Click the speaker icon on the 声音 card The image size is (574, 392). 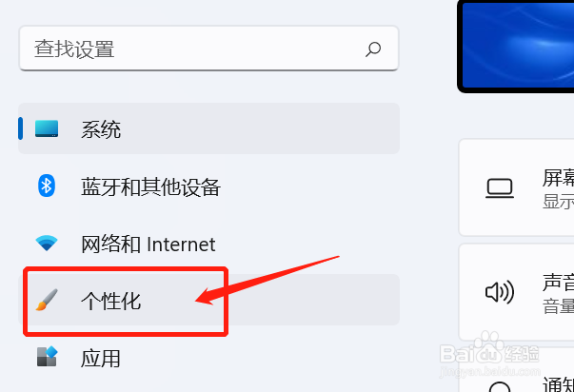tap(500, 292)
